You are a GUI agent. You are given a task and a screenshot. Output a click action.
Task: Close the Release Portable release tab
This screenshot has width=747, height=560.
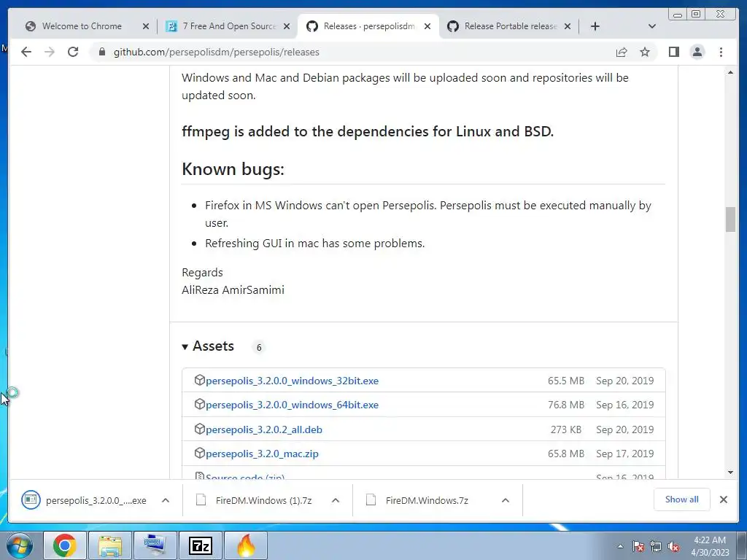568,26
